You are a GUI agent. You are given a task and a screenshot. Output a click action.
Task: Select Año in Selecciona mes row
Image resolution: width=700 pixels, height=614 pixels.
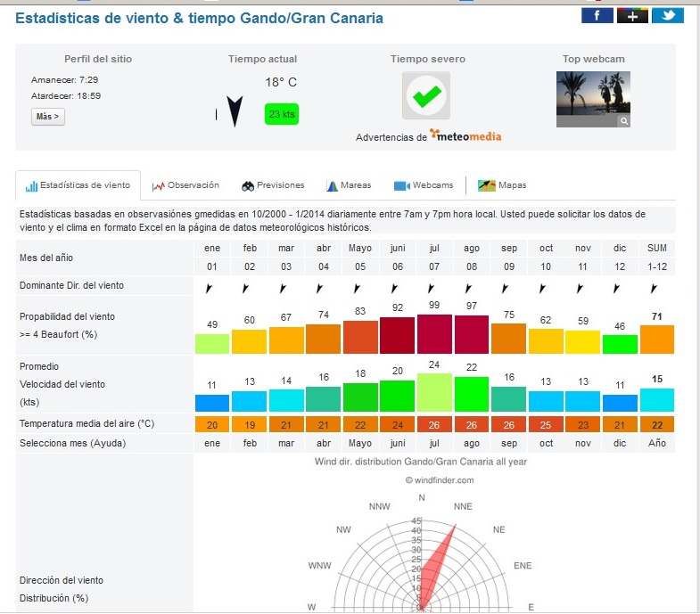coord(657,443)
